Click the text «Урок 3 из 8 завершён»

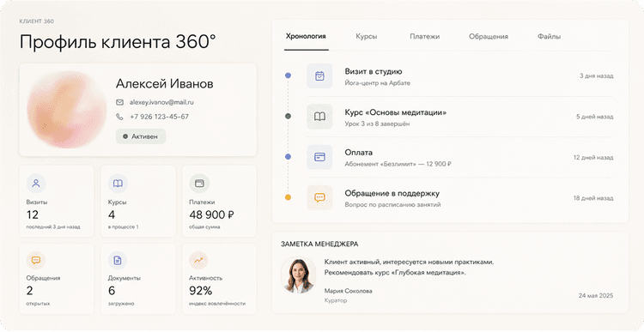point(377,124)
